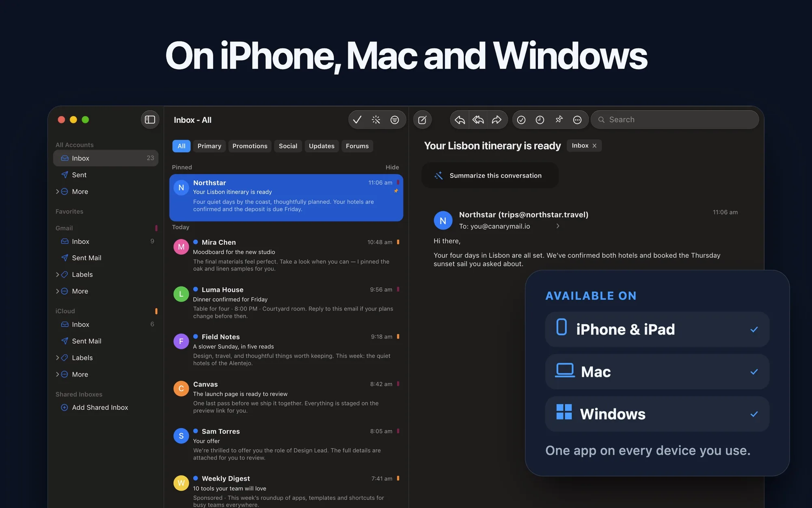Viewport: 812px width, 508px height.
Task: Mark message done with circle-check icon
Action: (521, 119)
